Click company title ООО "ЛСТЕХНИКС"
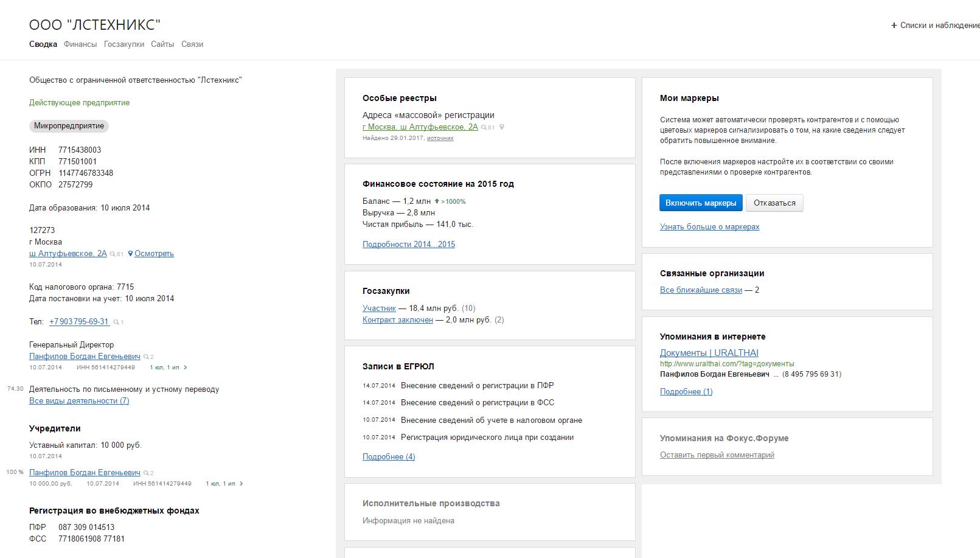This screenshot has height=558, width=980. click(95, 25)
